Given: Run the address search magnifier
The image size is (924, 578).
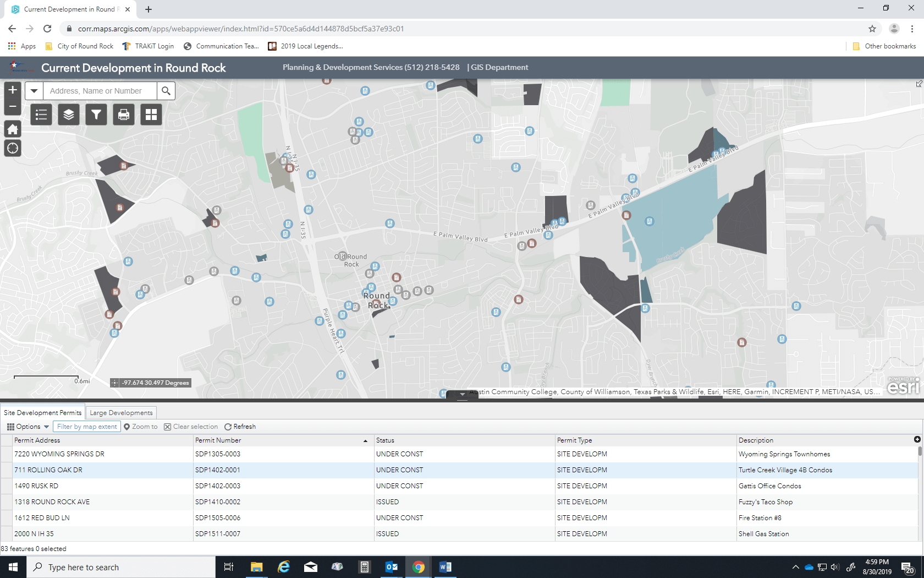Looking at the screenshot, I should [x=166, y=91].
